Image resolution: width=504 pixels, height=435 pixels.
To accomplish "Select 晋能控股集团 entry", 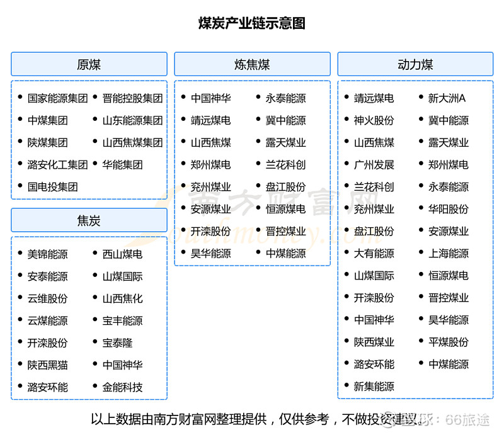I will point(132,98).
